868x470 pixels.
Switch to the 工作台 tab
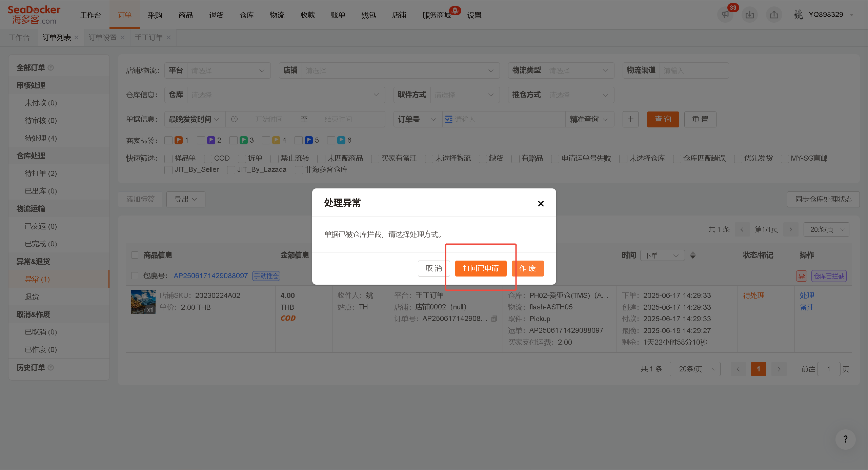click(19, 37)
